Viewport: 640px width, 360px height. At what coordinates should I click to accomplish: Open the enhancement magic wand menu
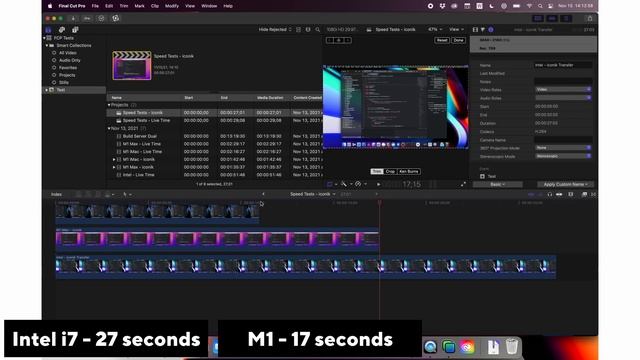point(346,184)
